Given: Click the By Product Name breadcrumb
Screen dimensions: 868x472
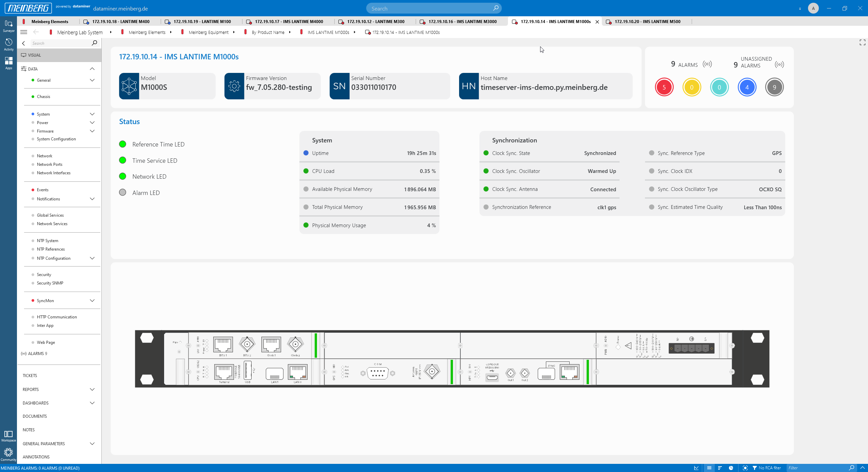Looking at the screenshot, I should pos(268,32).
